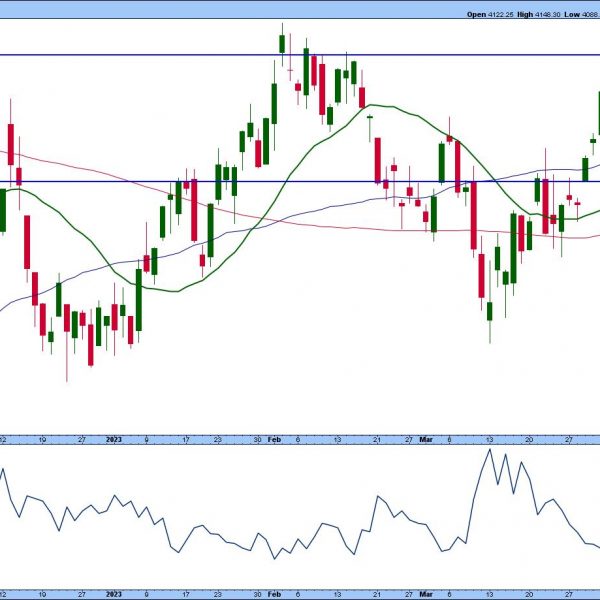Click the "Mar" label on price chart date axis
Screen dimensions: 600x600
pos(426,440)
